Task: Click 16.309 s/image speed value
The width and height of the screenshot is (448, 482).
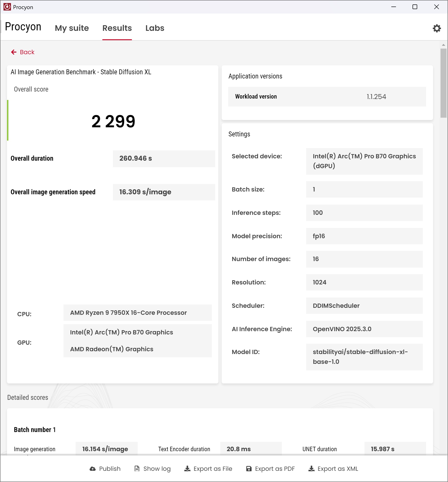Action: (x=164, y=192)
